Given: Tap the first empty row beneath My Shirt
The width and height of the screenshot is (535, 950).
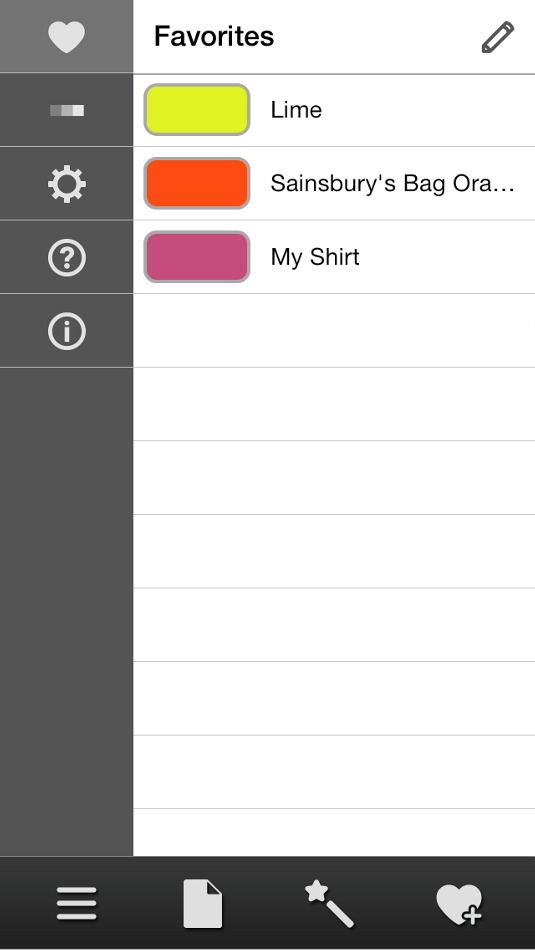Looking at the screenshot, I should [334, 331].
